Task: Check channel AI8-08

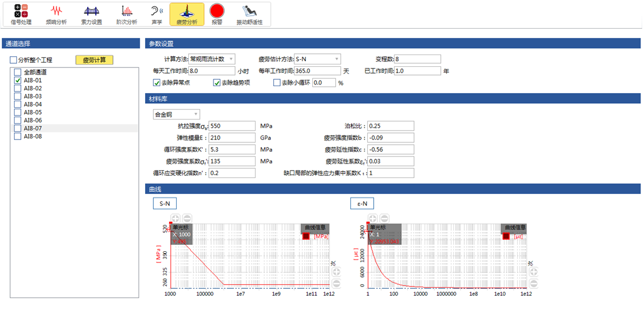Action: coord(17,136)
